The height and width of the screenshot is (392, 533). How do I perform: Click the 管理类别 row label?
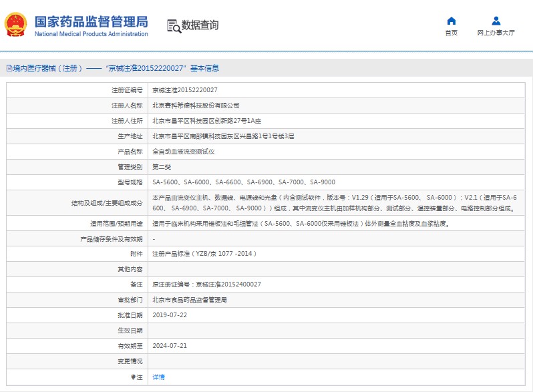130,167
